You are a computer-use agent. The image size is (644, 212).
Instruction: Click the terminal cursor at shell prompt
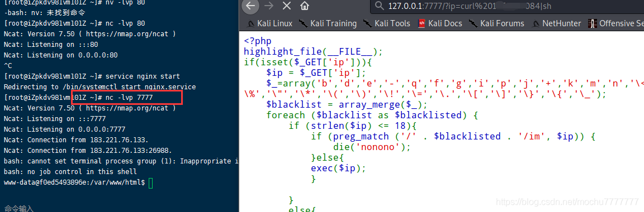click(150, 183)
